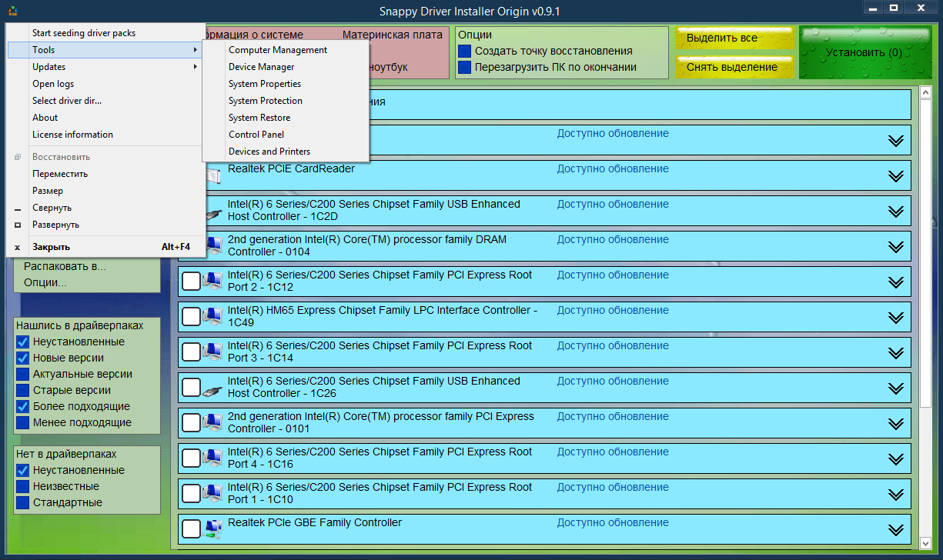This screenshot has height=560, width=943.
Task: Select Open logs from the menu
Action: pyautogui.click(x=105, y=84)
